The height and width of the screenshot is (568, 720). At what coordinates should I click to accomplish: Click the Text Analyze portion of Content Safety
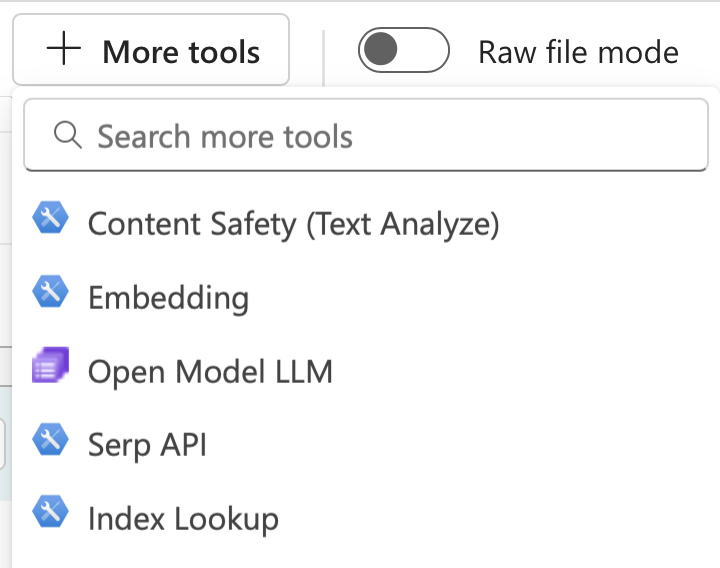tap(403, 225)
